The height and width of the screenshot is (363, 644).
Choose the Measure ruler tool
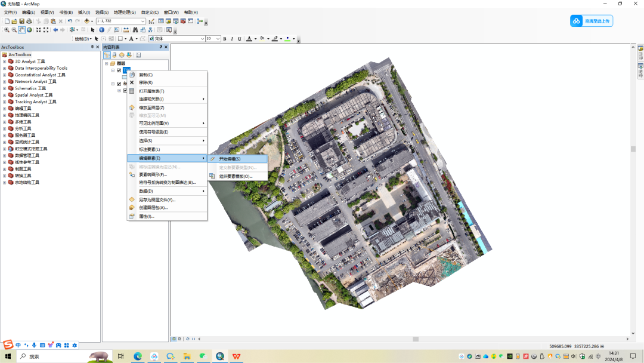126,30
